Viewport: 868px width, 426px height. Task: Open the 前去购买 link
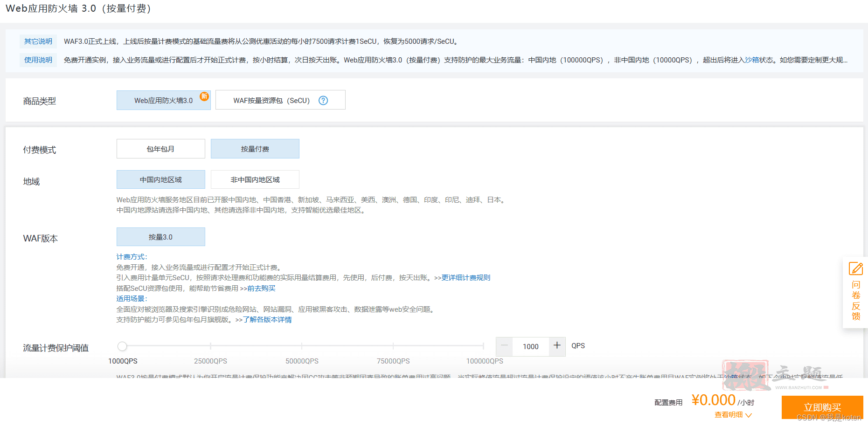pos(261,289)
